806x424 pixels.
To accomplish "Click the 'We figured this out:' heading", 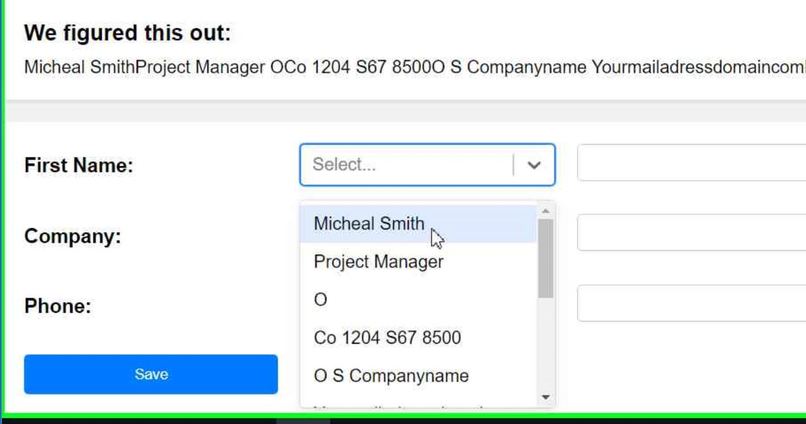I will pyautogui.click(x=127, y=33).
